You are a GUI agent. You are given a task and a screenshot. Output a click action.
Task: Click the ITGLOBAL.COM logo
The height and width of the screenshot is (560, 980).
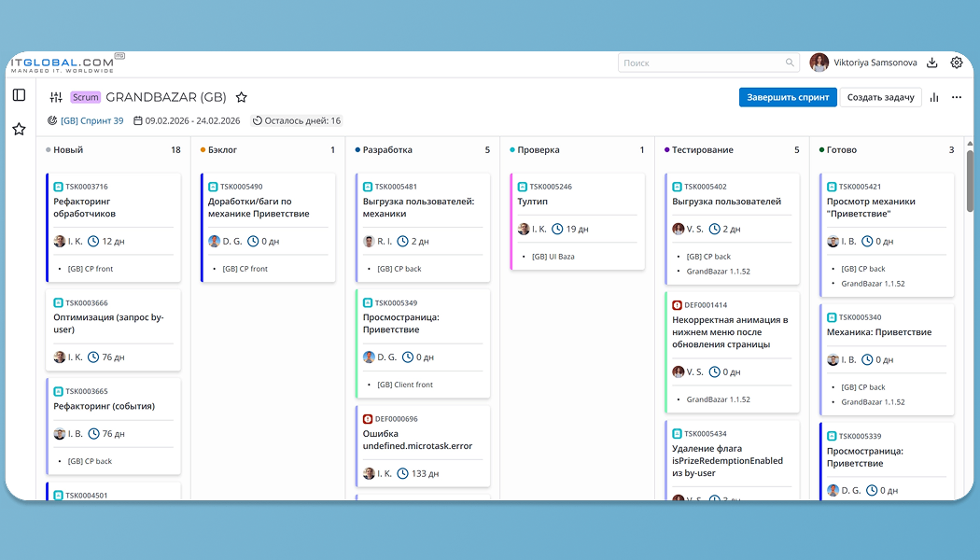pyautogui.click(x=67, y=63)
